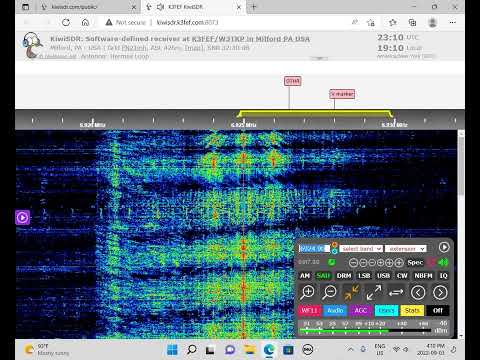Viewport: 480px width, 360px height.
Task: Switch to the K3FEF KiwiSDR browser tab
Action: point(194,7)
